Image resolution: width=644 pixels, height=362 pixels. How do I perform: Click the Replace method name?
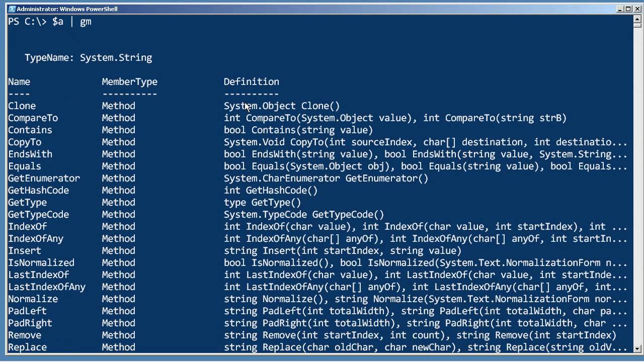(x=27, y=347)
